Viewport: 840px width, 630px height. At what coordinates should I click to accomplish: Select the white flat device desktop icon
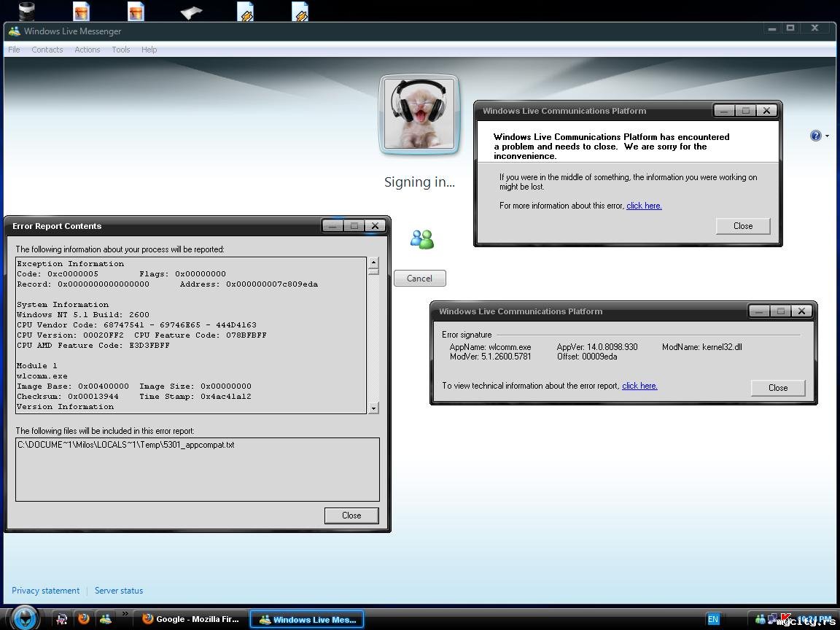[191, 12]
